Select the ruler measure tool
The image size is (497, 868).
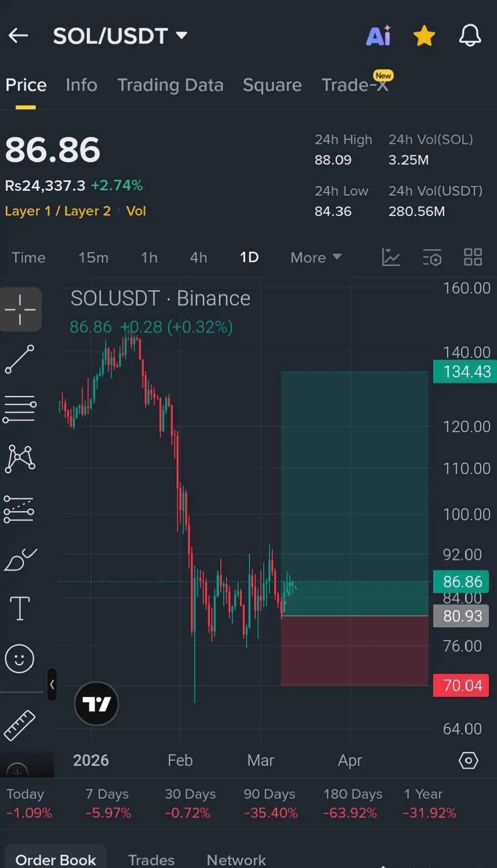click(20, 725)
